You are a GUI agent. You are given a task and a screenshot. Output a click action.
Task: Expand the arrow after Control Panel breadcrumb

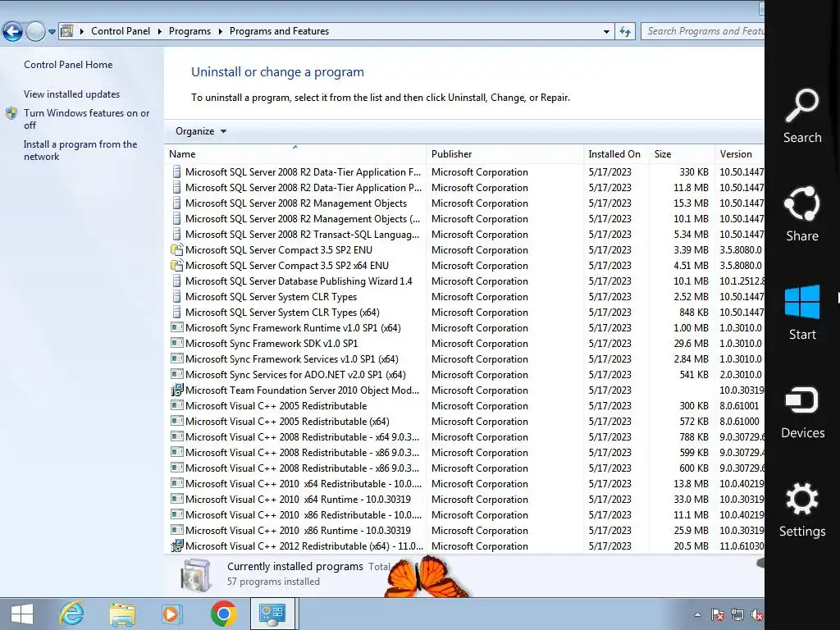point(160,32)
